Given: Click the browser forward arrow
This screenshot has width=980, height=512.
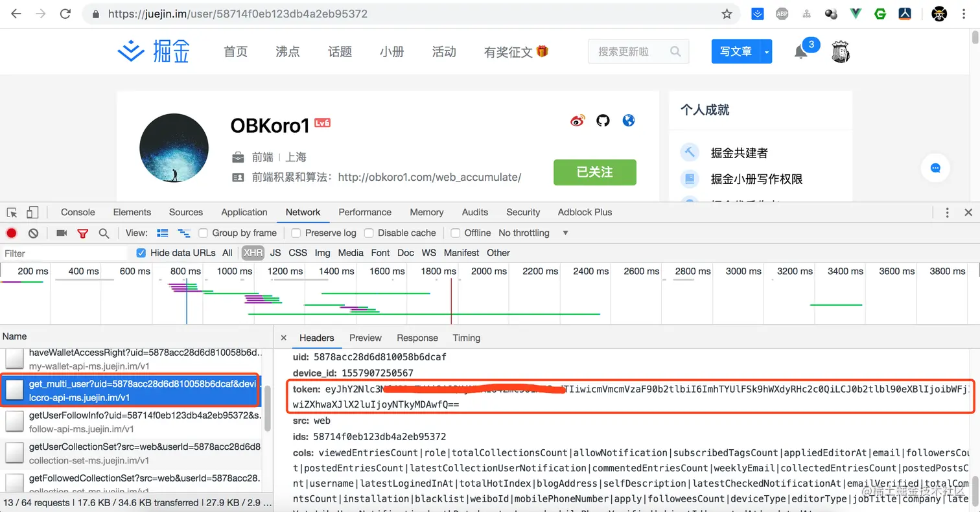Looking at the screenshot, I should coord(40,14).
